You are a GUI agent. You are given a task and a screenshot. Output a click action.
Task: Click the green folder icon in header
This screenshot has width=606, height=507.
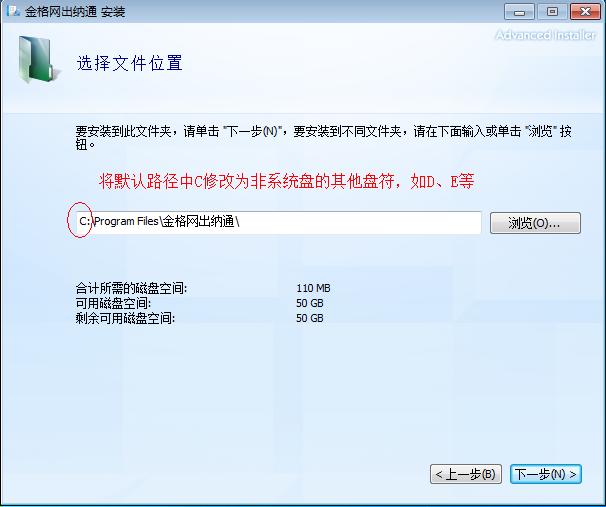pos(36,61)
